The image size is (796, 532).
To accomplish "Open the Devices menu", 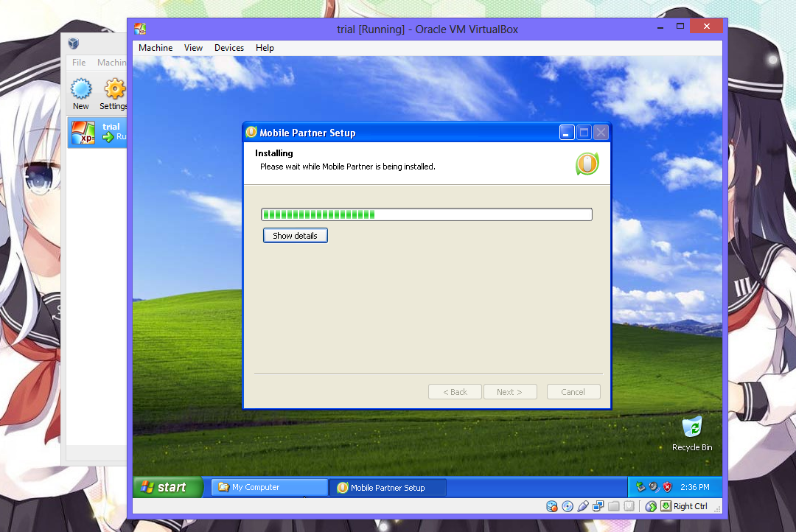I will click(x=228, y=47).
